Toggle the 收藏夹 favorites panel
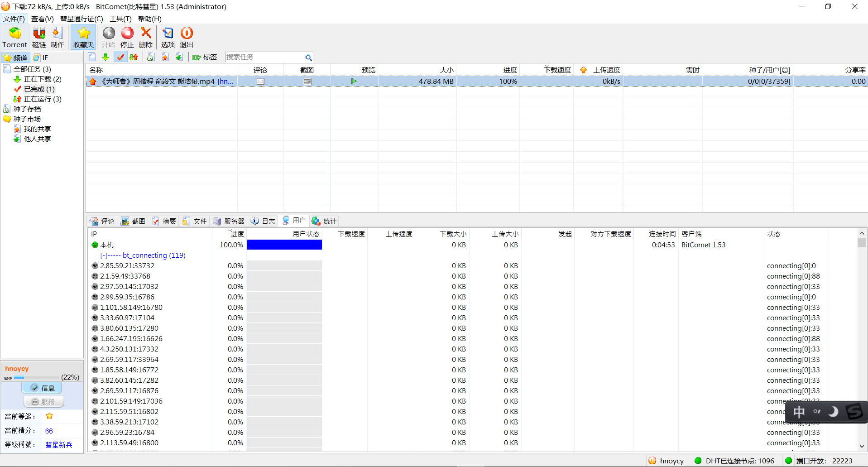The image size is (868, 467). click(83, 37)
